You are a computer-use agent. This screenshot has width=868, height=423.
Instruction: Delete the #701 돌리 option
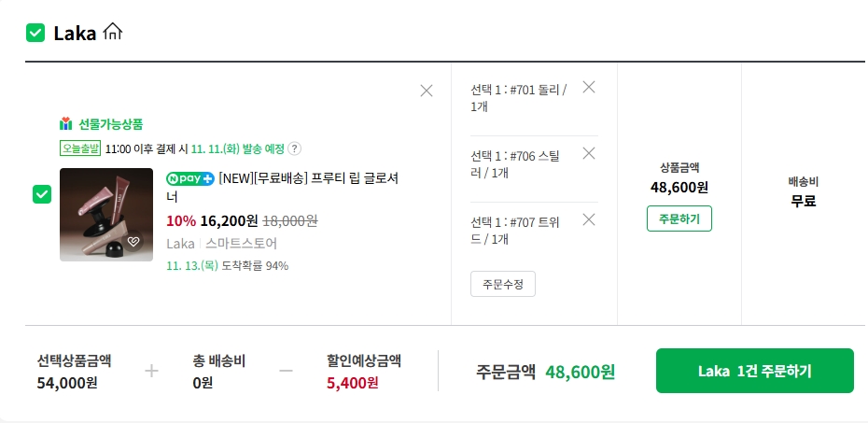[588, 87]
